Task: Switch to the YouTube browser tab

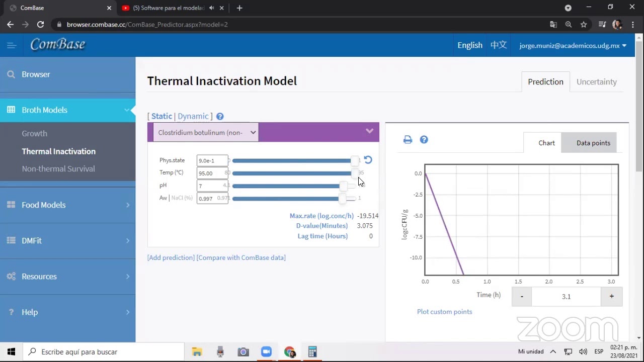Action: pos(169,8)
